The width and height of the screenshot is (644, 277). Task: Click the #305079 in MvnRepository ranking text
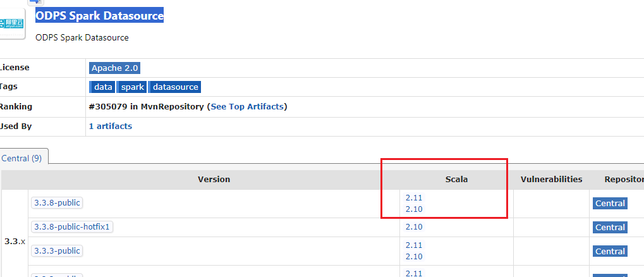(x=146, y=106)
